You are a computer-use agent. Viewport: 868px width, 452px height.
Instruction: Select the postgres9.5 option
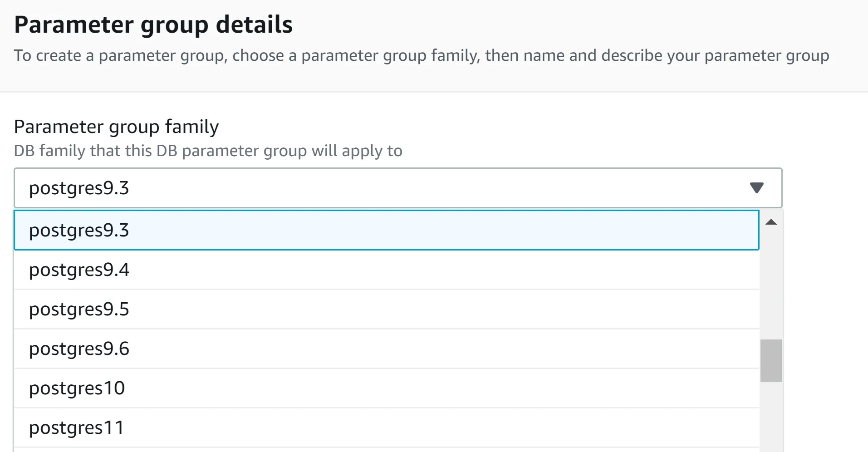click(386, 309)
